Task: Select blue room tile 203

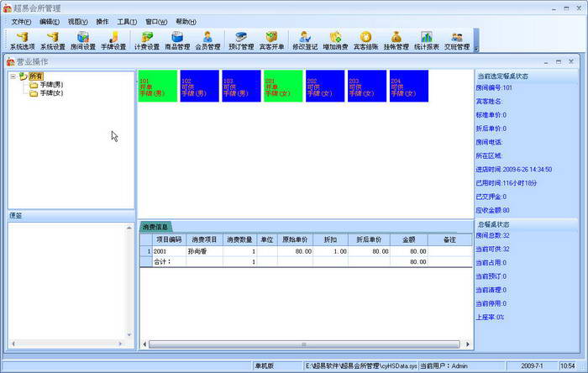Action: 367,86
